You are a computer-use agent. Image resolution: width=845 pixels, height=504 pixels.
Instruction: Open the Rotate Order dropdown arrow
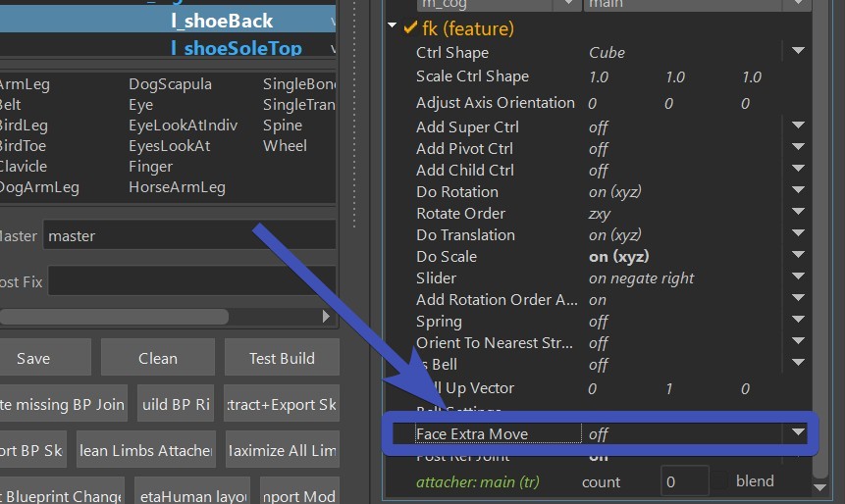(x=798, y=212)
